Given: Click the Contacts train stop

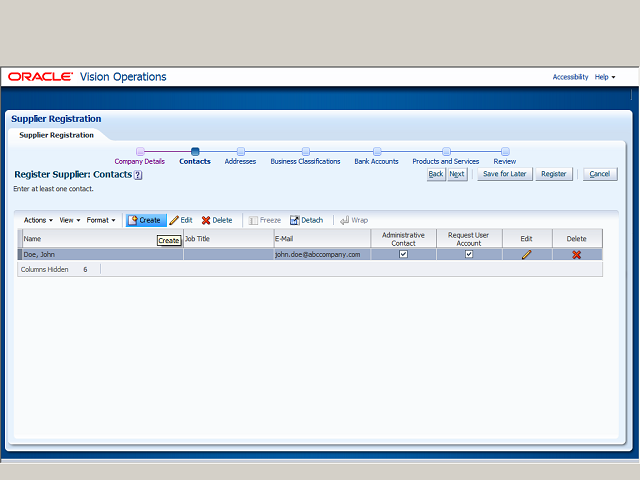Looking at the screenshot, I should pyautogui.click(x=195, y=156).
